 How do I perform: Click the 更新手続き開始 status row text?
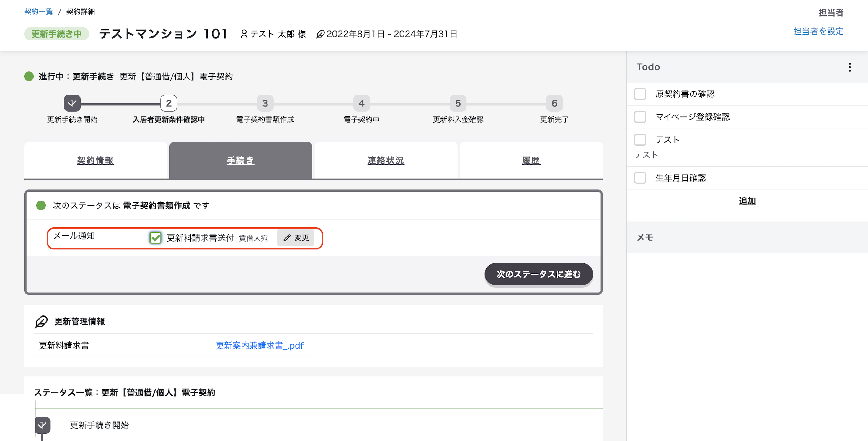point(99,425)
